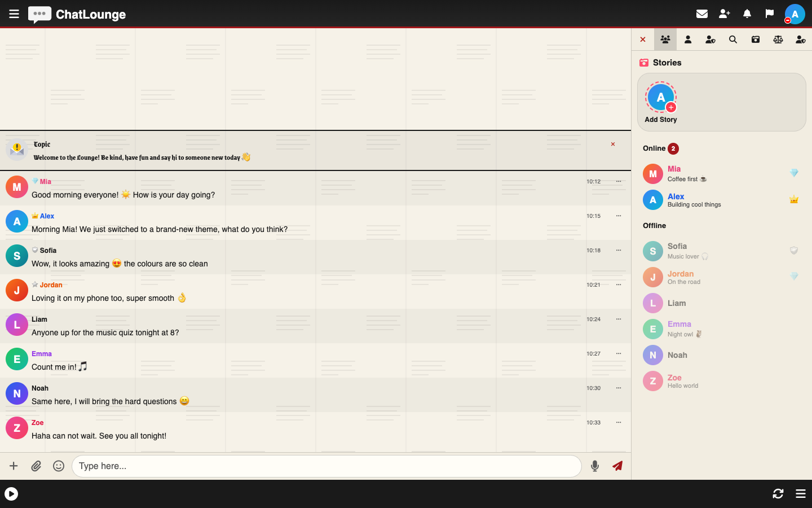Screen dimensions: 812x508
Task: Switch to the user list group tab
Action: (665, 40)
